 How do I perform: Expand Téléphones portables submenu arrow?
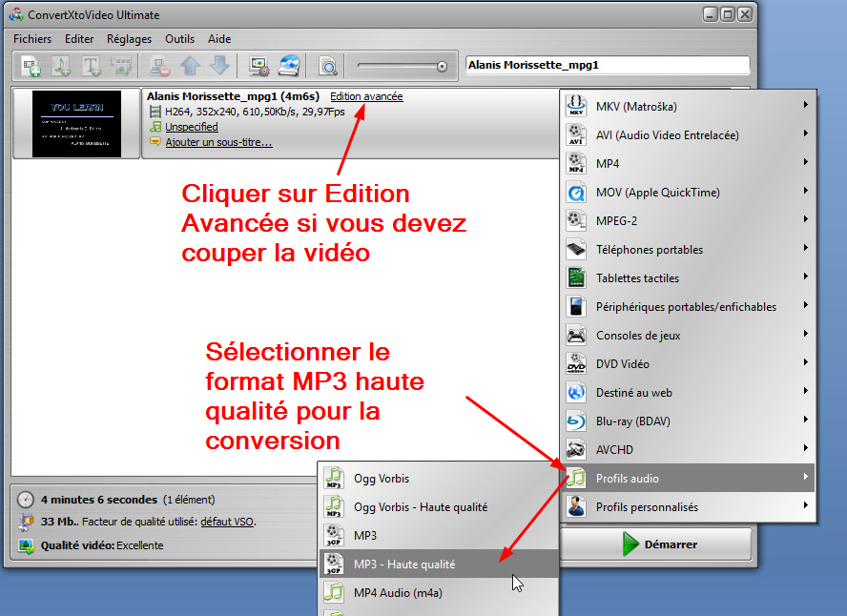pos(805,248)
